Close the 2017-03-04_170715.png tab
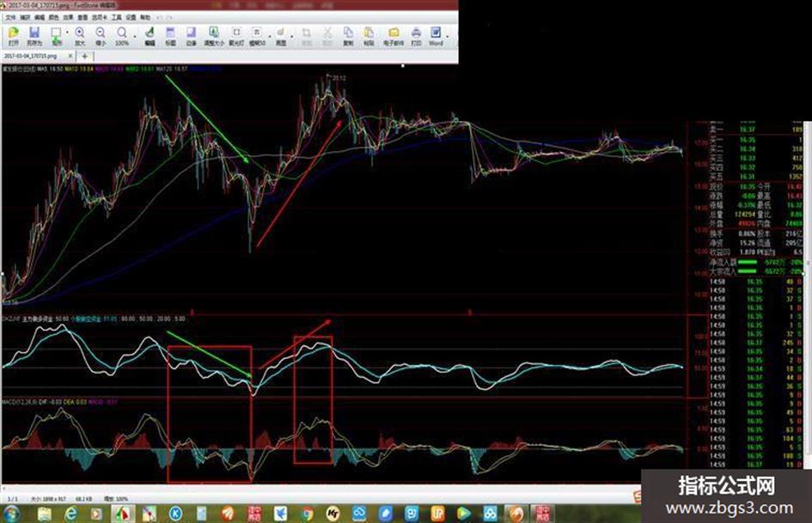Viewport: 812px width, 523px height. point(70,56)
